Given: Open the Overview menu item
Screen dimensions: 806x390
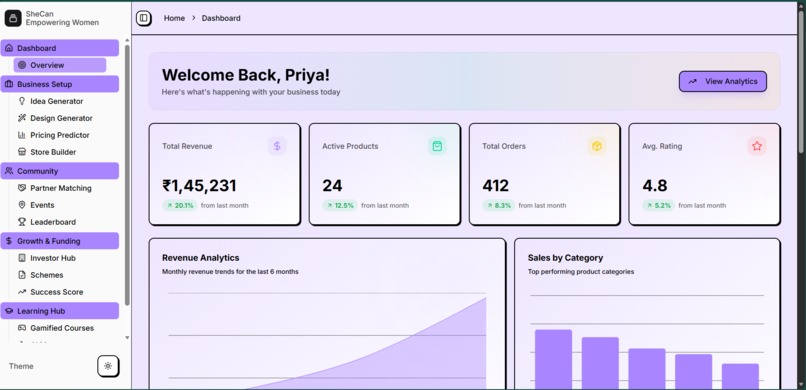Looking at the screenshot, I should click(60, 65).
